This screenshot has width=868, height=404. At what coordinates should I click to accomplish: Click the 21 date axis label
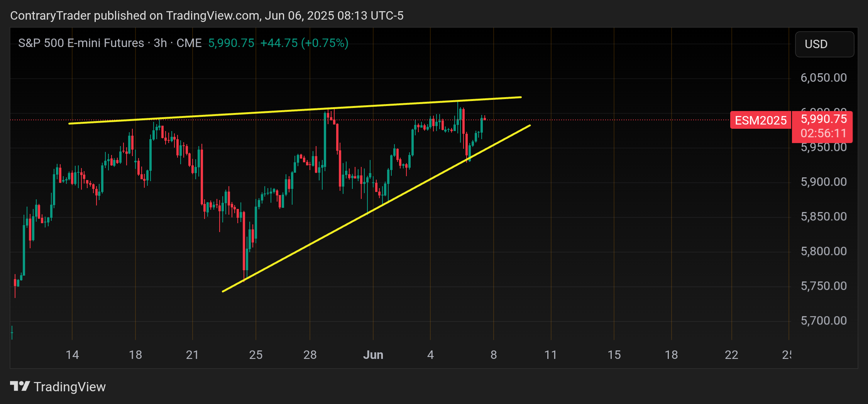pos(192,355)
